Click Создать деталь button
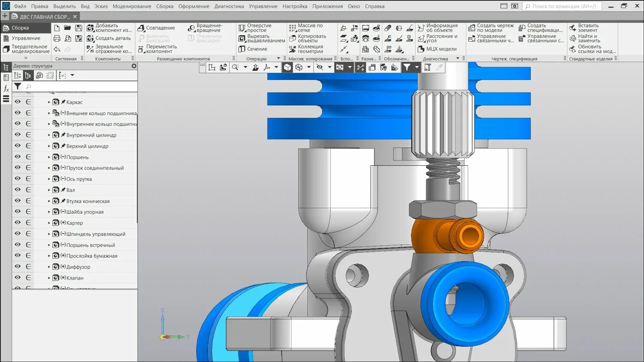 (109, 38)
